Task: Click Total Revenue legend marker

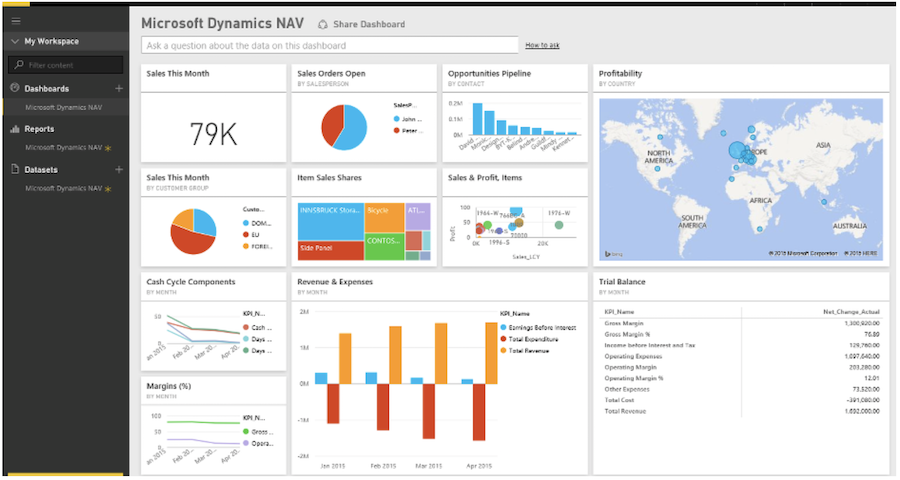Action: tap(503, 350)
